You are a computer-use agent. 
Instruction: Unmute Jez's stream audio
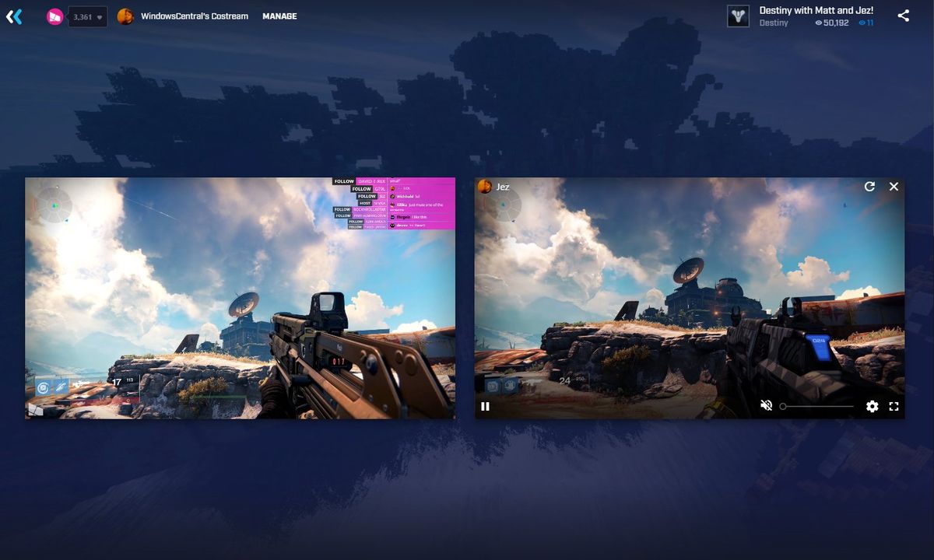coord(766,405)
